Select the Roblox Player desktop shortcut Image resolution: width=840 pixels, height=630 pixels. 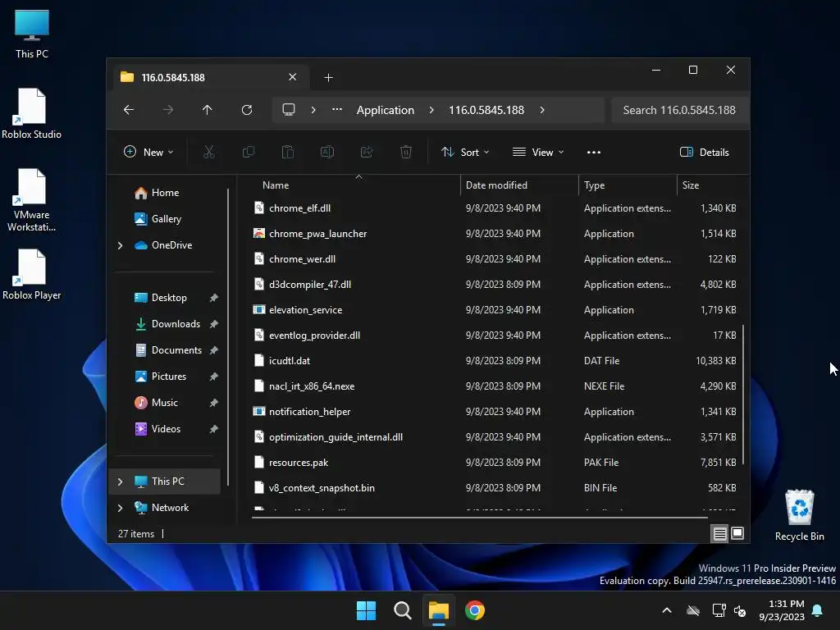(32, 274)
